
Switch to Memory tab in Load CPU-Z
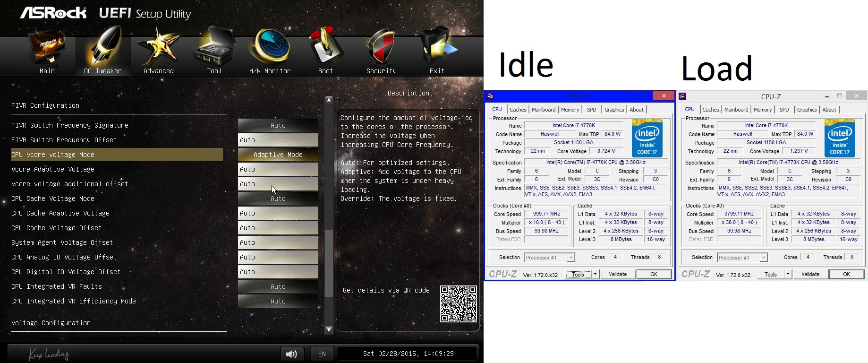pyautogui.click(x=763, y=110)
